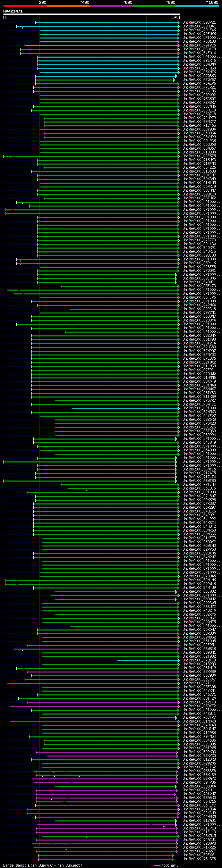This screenshot has width=222, height=868.
Task: Click the query name AV421471
Action: (x=13, y=11)
